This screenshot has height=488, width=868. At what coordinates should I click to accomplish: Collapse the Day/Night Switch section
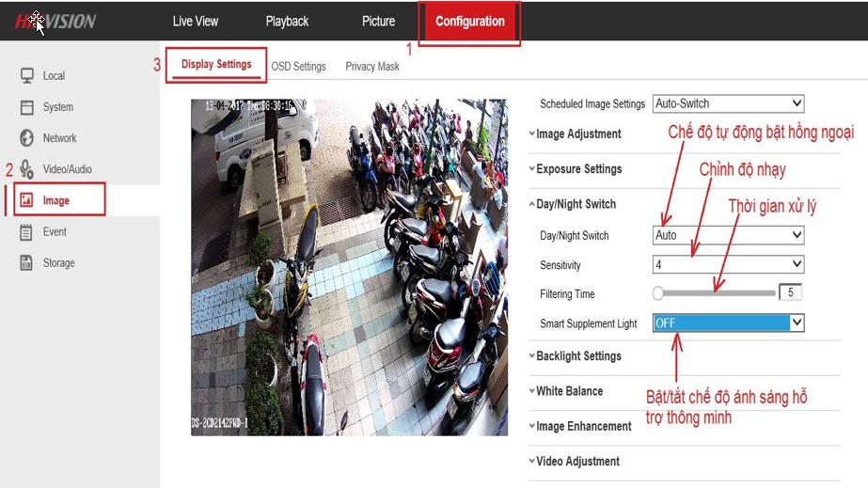click(575, 204)
